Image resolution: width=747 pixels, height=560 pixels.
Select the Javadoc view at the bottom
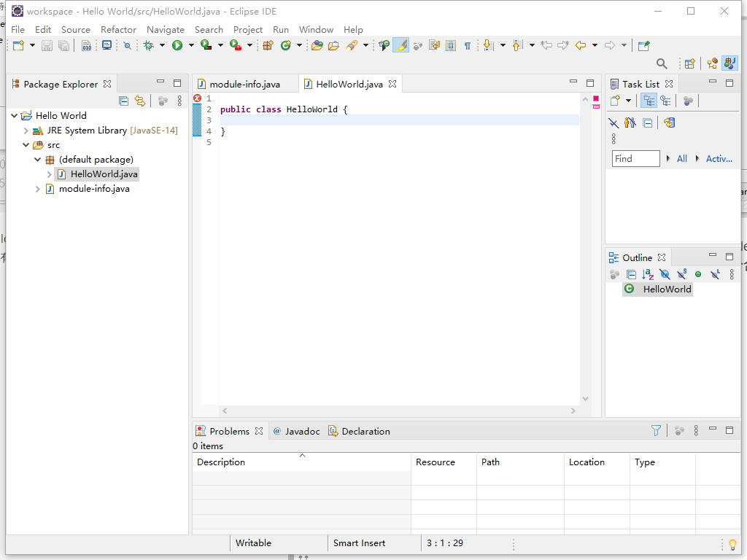point(301,431)
